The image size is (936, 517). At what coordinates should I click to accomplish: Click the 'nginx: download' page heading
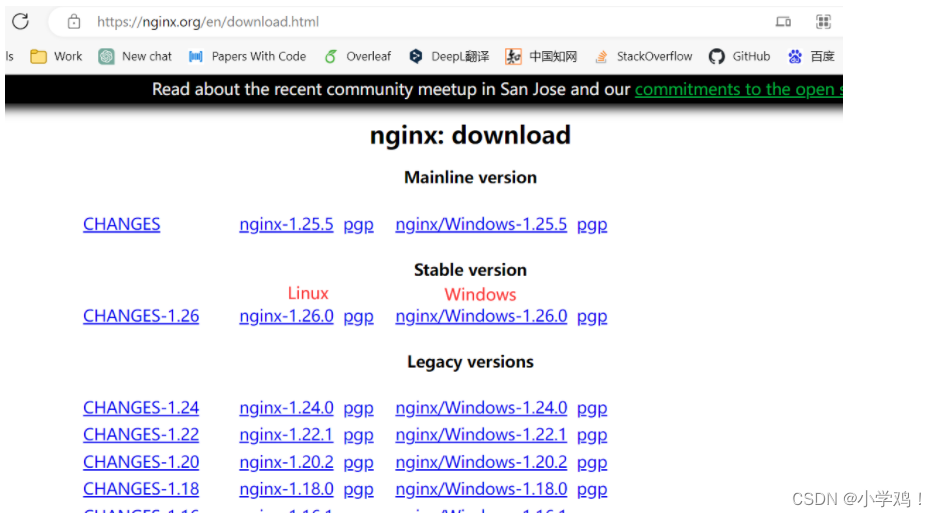pos(470,136)
